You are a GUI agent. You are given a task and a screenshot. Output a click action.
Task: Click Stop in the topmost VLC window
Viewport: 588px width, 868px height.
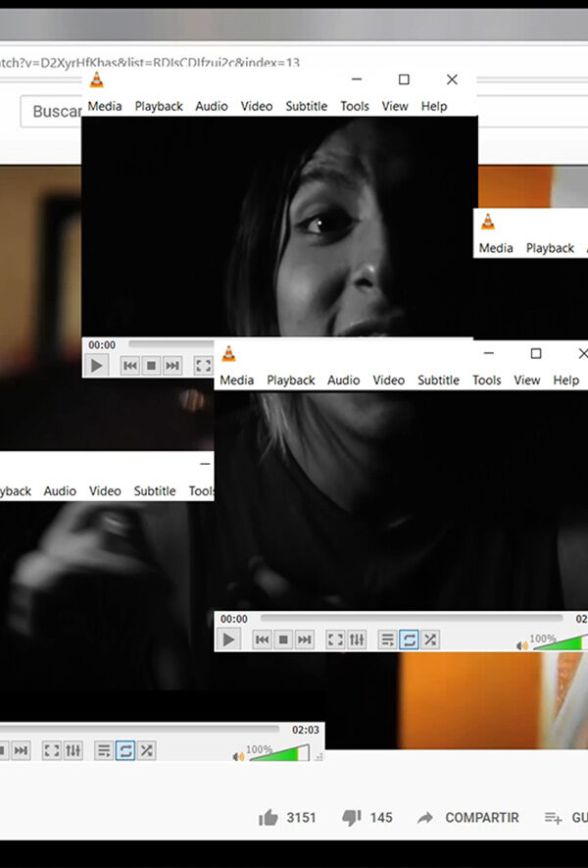[151, 366]
